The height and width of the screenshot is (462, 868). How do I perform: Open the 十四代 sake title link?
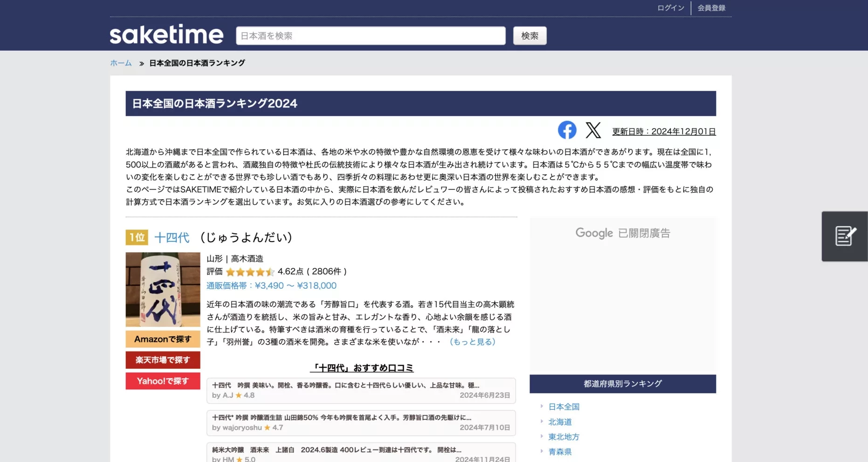click(x=172, y=238)
